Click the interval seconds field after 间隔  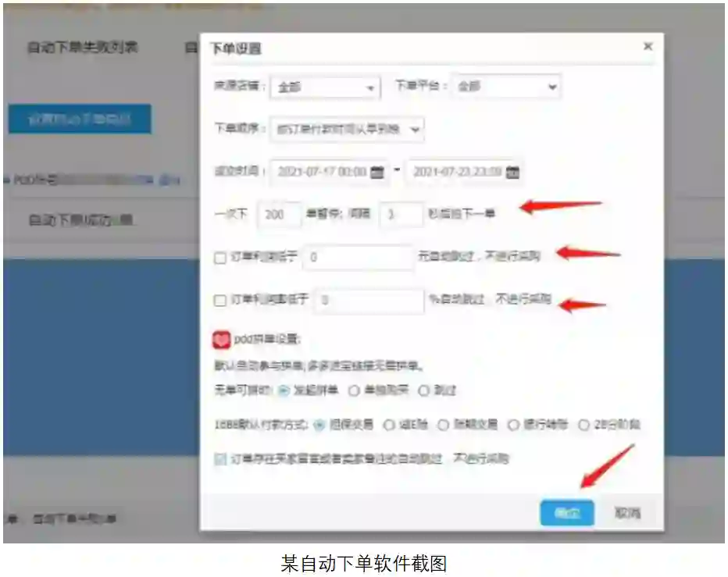click(401, 215)
